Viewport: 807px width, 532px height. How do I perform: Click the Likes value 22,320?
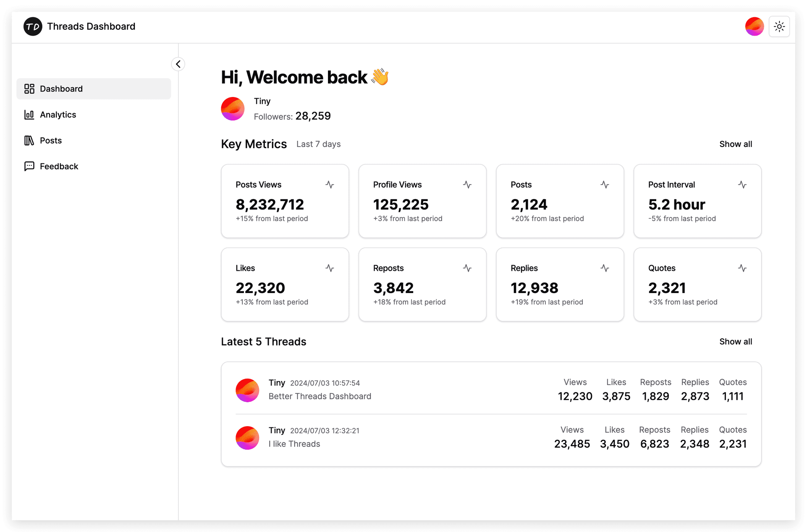click(x=260, y=288)
